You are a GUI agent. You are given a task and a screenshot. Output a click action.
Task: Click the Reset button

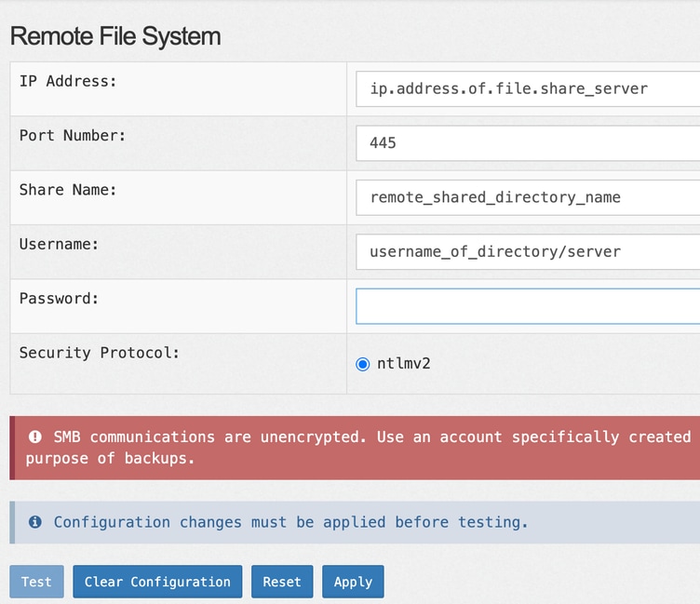[282, 582]
